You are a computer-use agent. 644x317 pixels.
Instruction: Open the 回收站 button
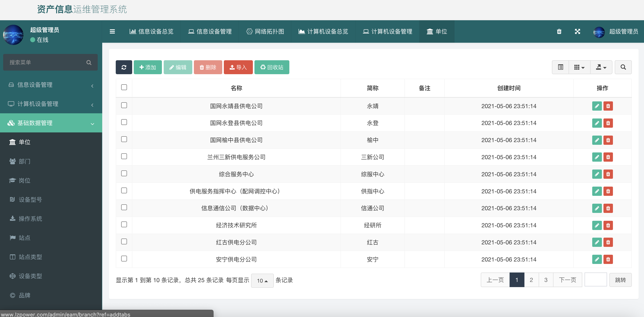(x=272, y=67)
